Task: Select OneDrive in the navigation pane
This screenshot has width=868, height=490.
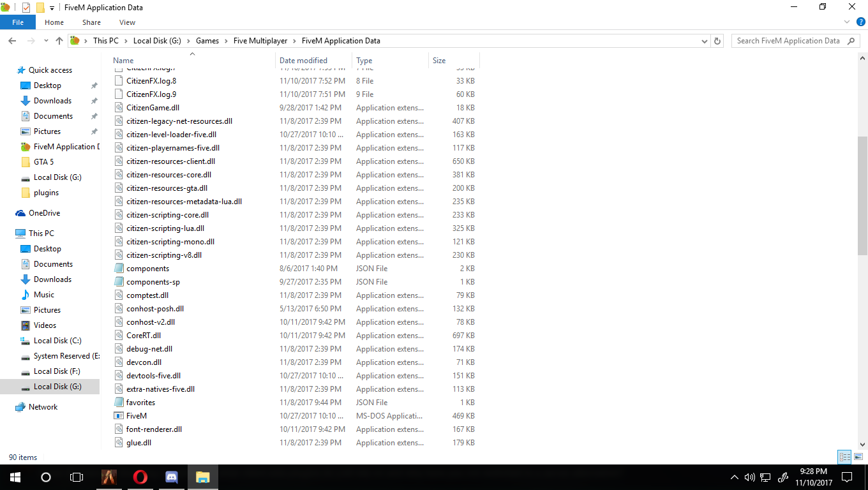Action: [44, 213]
